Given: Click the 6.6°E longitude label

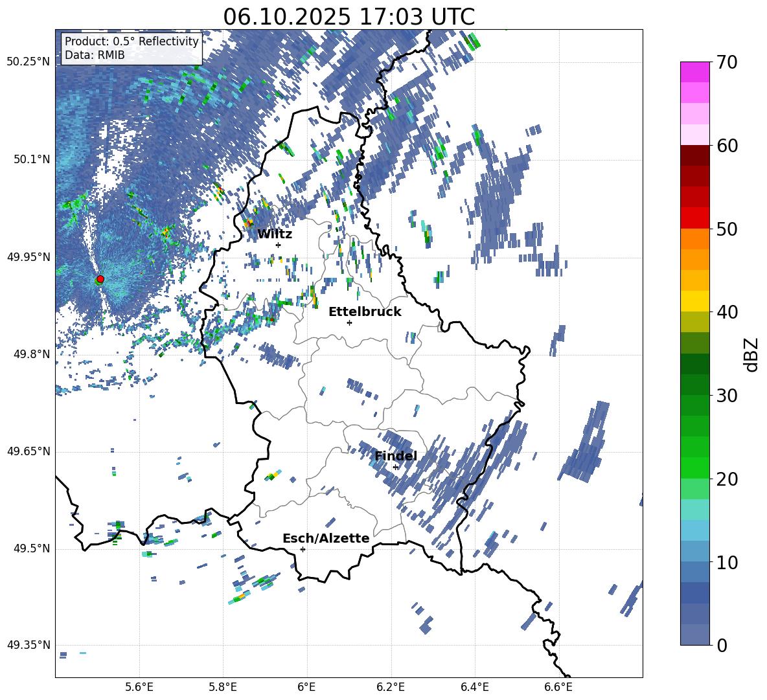Looking at the screenshot, I should click(x=558, y=687).
